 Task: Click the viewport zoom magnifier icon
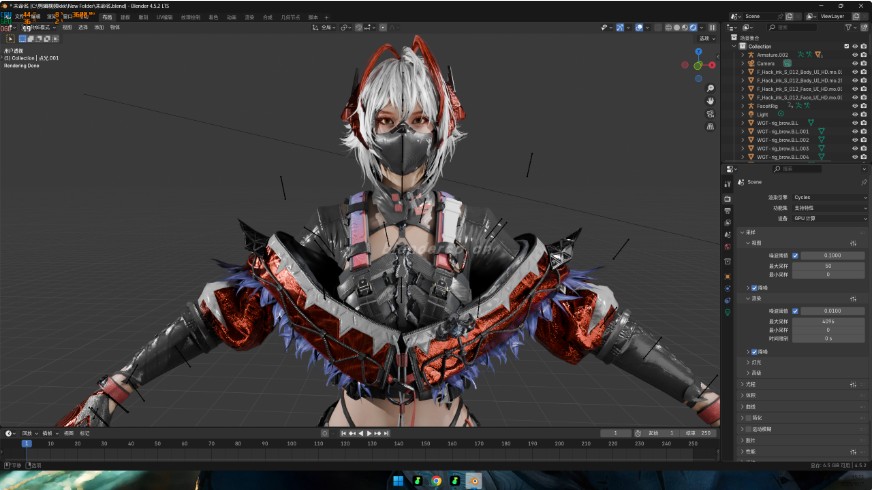[x=710, y=87]
